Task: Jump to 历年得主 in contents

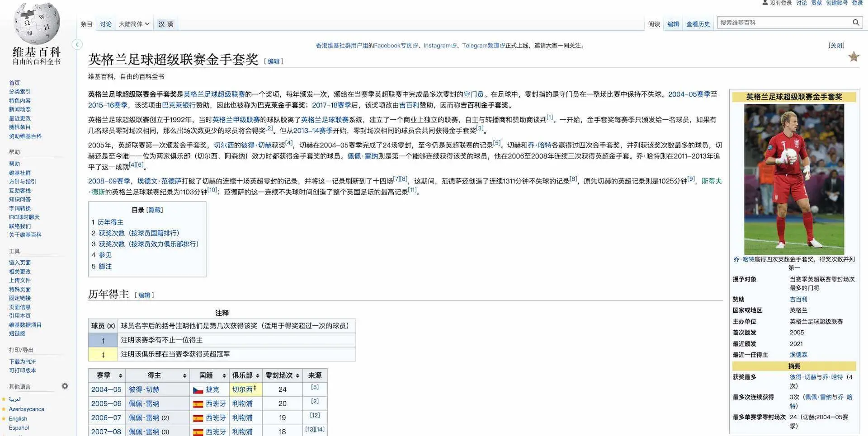Action: click(110, 222)
